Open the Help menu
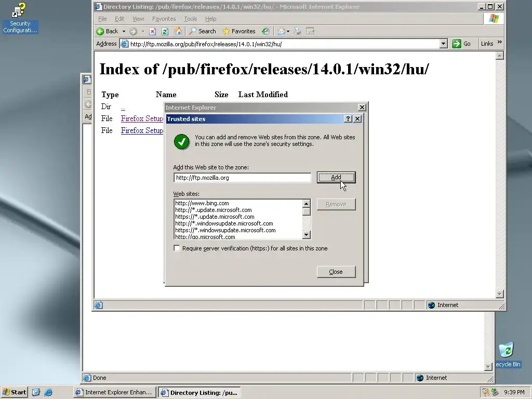The width and height of the screenshot is (532, 399). point(210,19)
